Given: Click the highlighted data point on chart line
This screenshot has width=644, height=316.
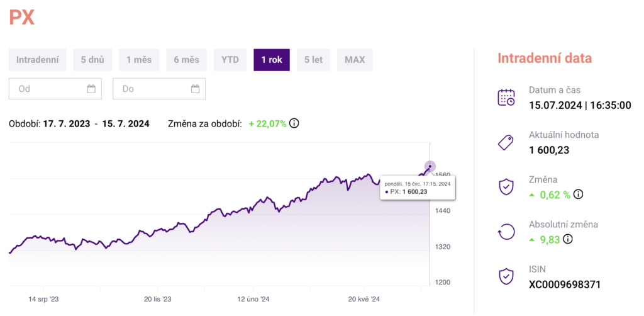Looking at the screenshot, I should (430, 166).
